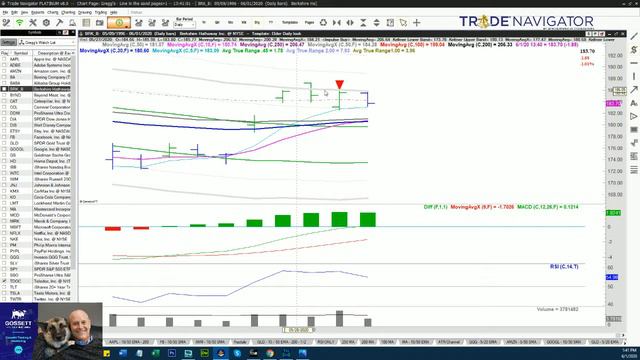Switch to the RSI ONLY page tab
640x360 pixels.
click(x=326, y=342)
